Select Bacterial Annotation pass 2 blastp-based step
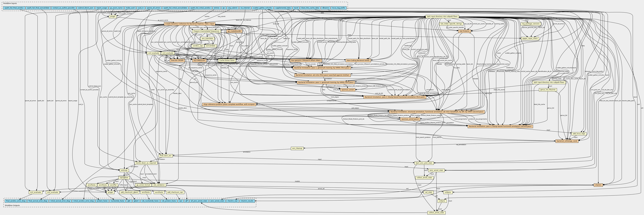Viewport: 644px width, 215px height. 395,97
